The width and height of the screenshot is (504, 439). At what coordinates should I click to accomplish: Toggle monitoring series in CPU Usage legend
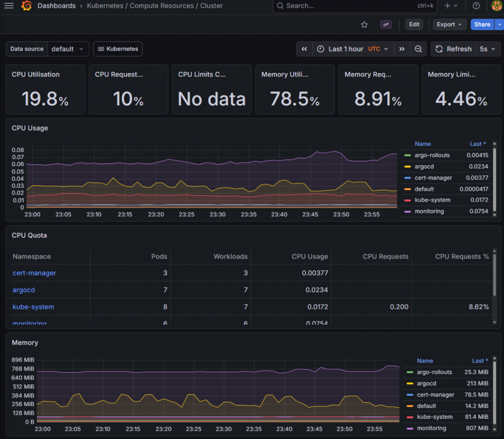click(429, 211)
